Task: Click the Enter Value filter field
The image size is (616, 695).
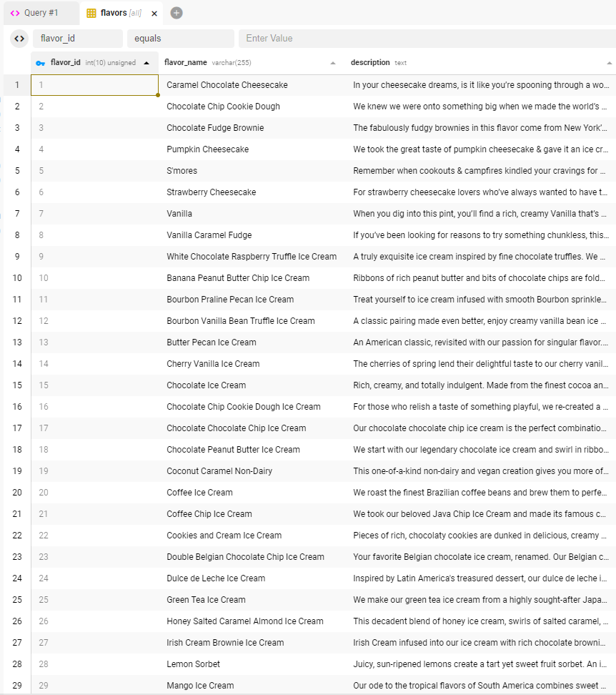Action: coord(427,39)
